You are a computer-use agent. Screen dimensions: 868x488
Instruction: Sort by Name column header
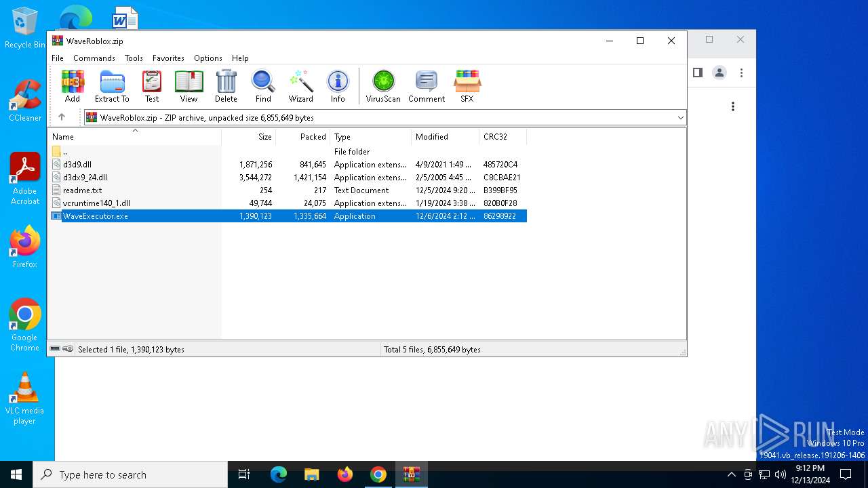coord(134,137)
